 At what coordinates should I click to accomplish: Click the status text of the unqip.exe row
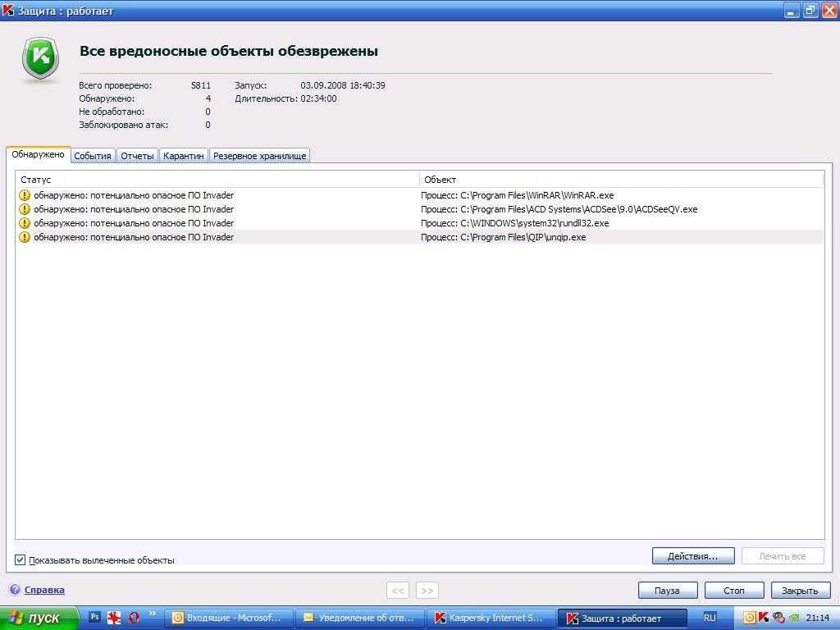coord(134,237)
